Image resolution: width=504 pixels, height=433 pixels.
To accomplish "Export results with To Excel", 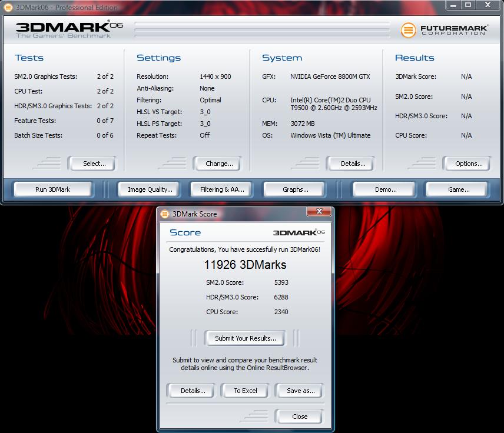I will pos(245,391).
